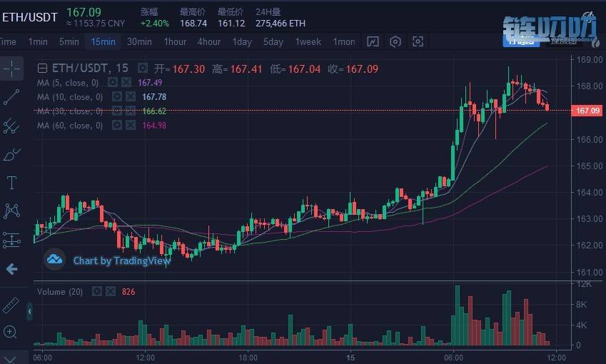Click the 161.12 lowest price value
The width and height of the screenshot is (606, 364).
pyautogui.click(x=231, y=24)
